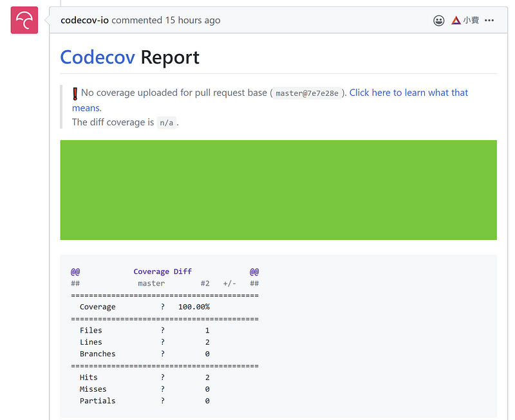Click the Branches row in diff table
Viewport: 515px width, 420px height.
(97, 354)
